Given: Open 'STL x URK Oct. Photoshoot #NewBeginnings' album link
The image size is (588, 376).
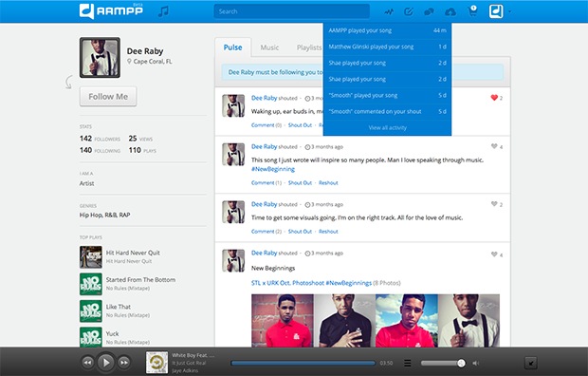Looking at the screenshot, I should point(311,283).
